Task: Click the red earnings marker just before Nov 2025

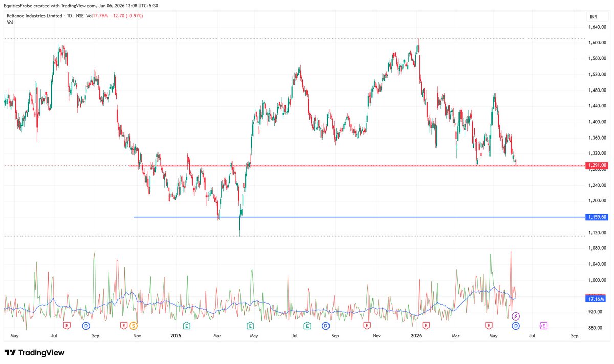Action: click(x=366, y=325)
